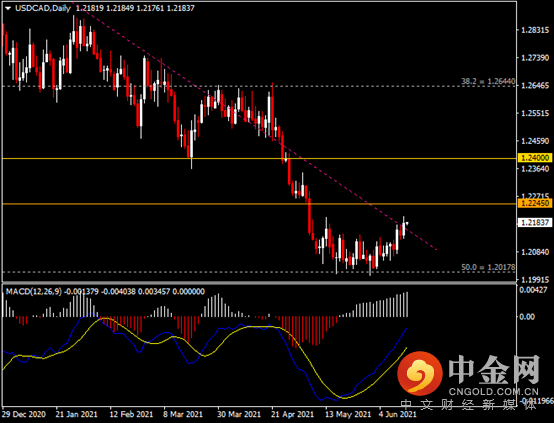Screen dimensions: 554x423
Task: Select the 50.0 = 1.20178 Fibonacci label
Action: point(488,267)
